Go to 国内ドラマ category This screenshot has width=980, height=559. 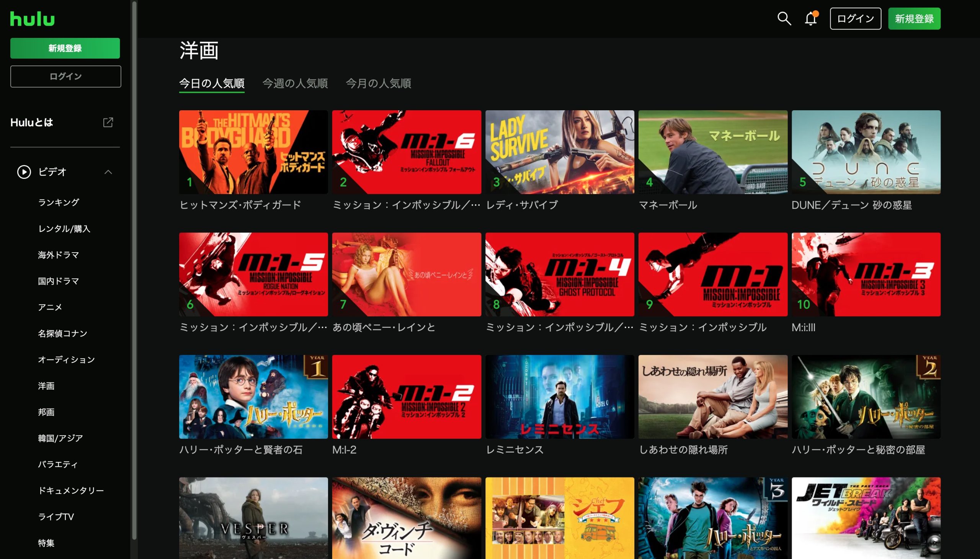58,281
